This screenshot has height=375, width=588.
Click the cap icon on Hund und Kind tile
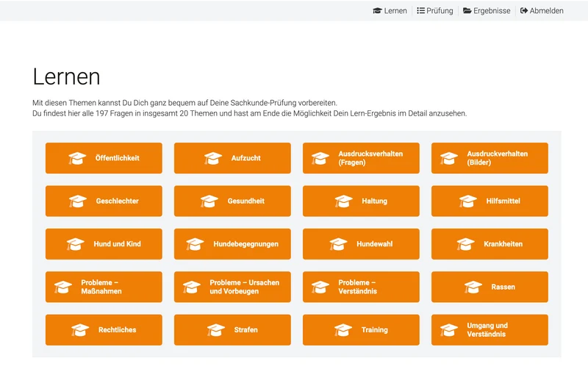coord(76,244)
